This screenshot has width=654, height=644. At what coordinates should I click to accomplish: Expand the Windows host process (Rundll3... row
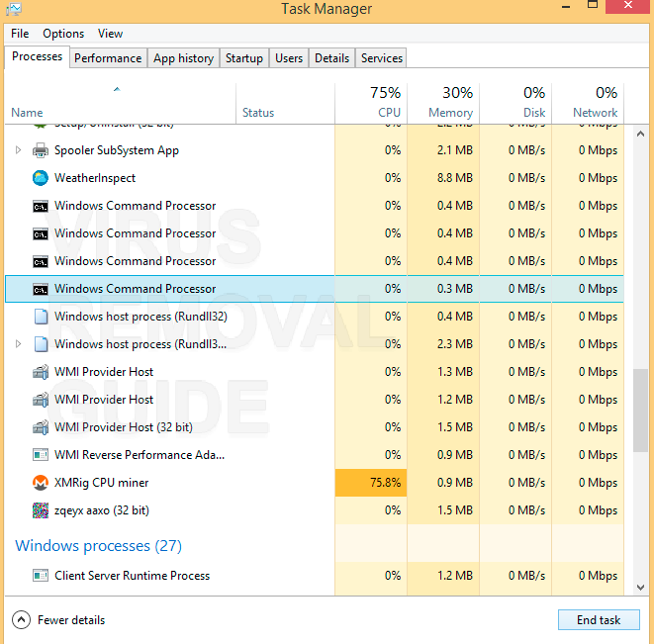18,343
